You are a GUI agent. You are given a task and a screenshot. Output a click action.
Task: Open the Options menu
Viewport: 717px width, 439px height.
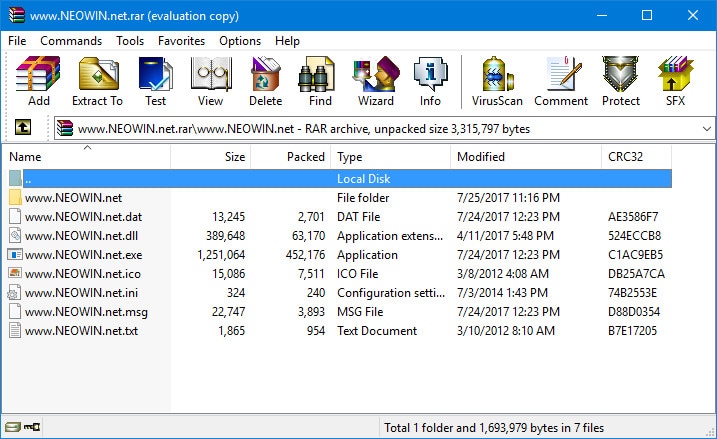click(x=240, y=41)
